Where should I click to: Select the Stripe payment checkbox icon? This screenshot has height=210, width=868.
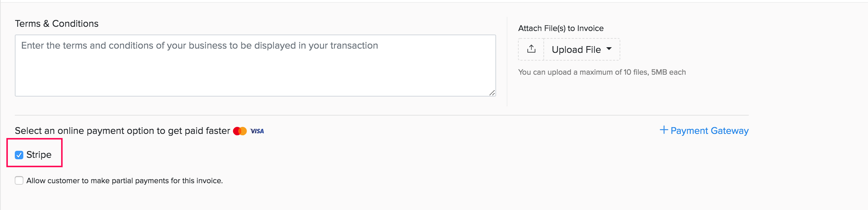[18, 154]
